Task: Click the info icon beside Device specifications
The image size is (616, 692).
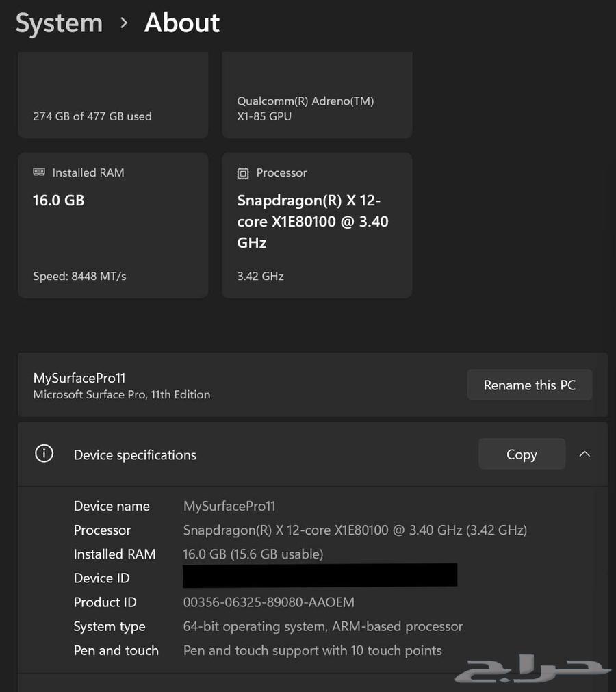Action: pyautogui.click(x=44, y=453)
